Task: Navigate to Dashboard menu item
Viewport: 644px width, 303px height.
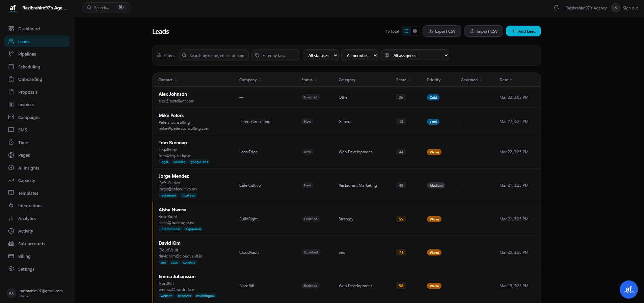Action: point(29,29)
